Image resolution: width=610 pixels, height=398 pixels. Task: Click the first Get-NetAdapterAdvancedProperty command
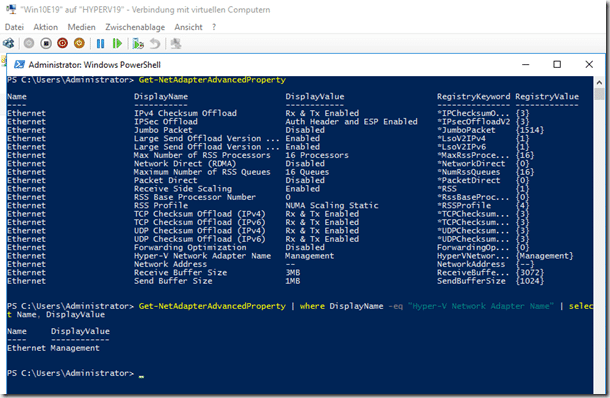click(212, 80)
